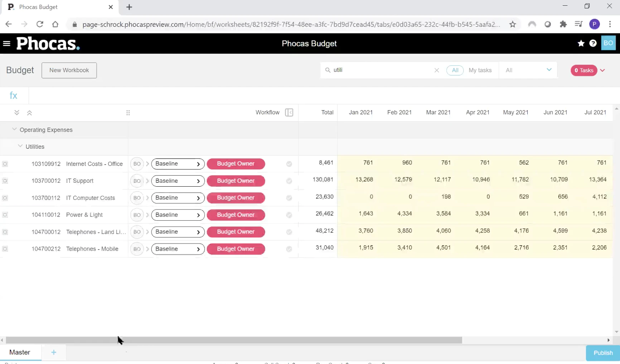Viewport: 620px width, 364px height.
Task: Toggle status check on Power & Light row
Action: click(x=289, y=215)
